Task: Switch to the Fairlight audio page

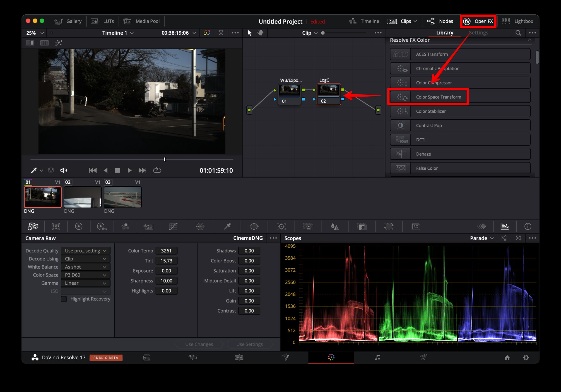Action: click(x=378, y=358)
